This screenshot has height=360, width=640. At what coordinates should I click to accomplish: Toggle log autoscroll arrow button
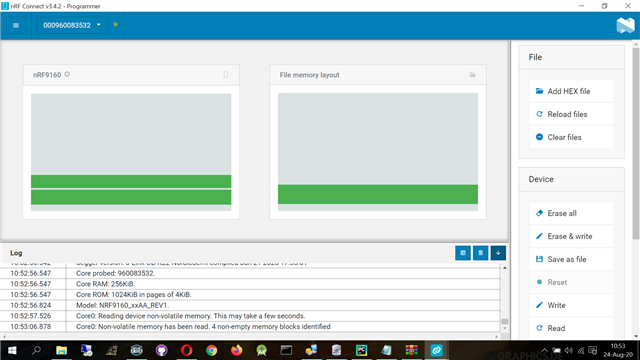pyautogui.click(x=498, y=253)
